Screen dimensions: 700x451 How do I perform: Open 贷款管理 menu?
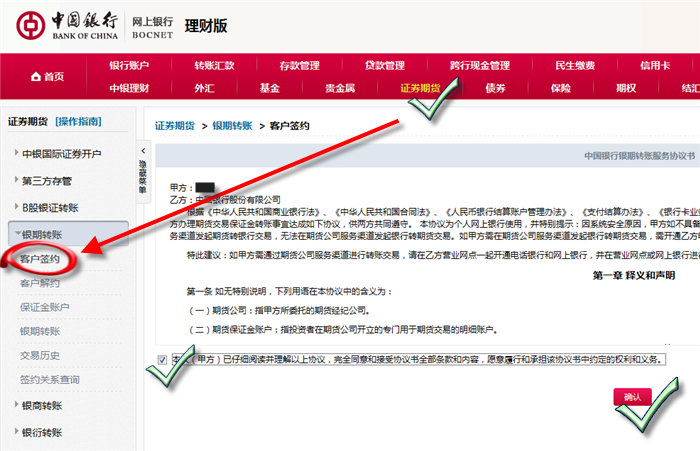(385, 66)
